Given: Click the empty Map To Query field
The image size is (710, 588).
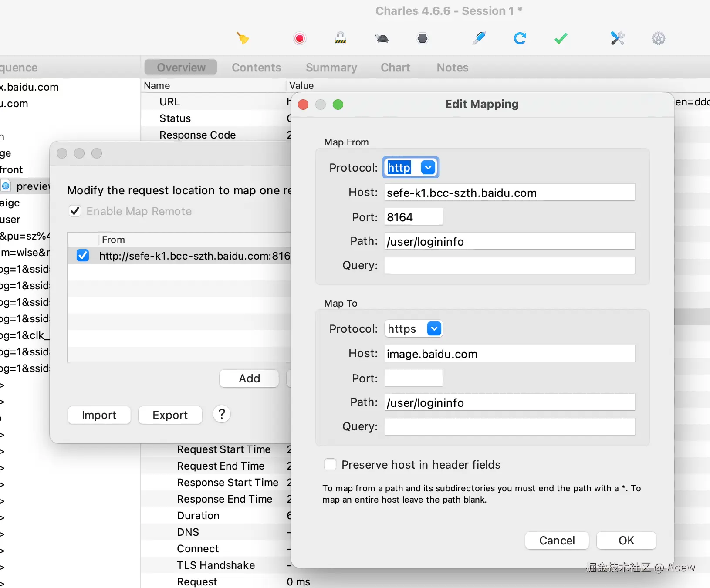Looking at the screenshot, I should (x=510, y=427).
